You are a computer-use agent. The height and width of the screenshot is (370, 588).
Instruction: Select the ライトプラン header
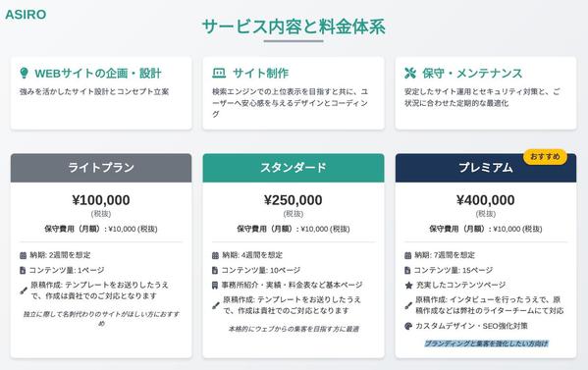coord(101,168)
